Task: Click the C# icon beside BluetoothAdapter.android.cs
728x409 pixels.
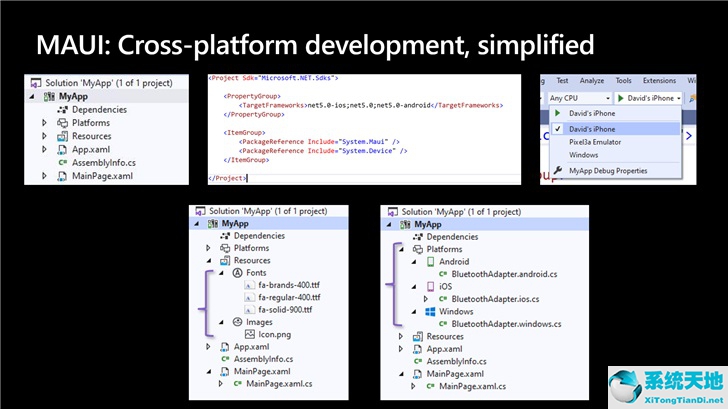Action: point(443,274)
